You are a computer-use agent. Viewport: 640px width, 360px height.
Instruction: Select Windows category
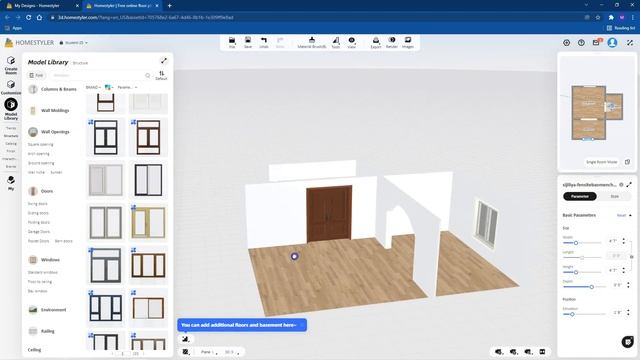44,260
